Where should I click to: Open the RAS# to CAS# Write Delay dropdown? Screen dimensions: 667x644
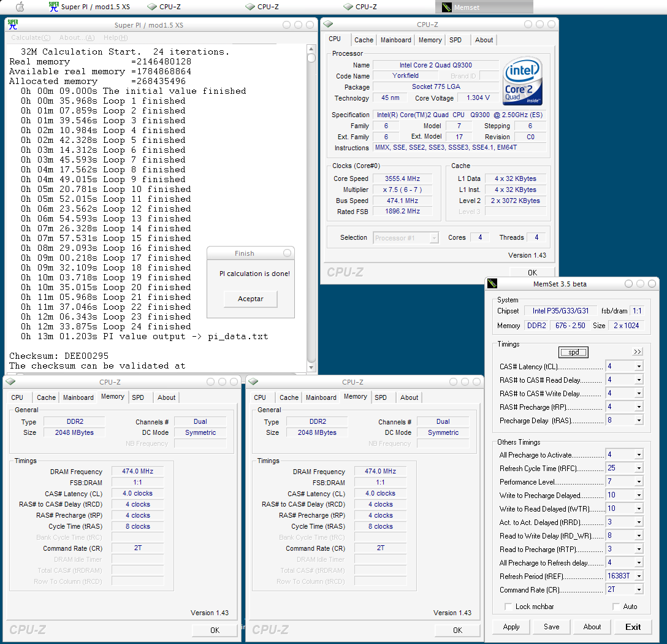click(639, 393)
